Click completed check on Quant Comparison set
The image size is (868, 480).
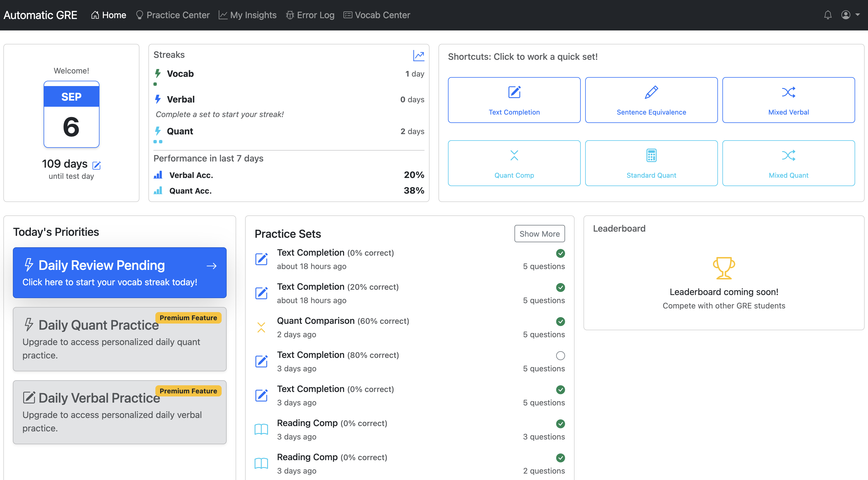560,321
